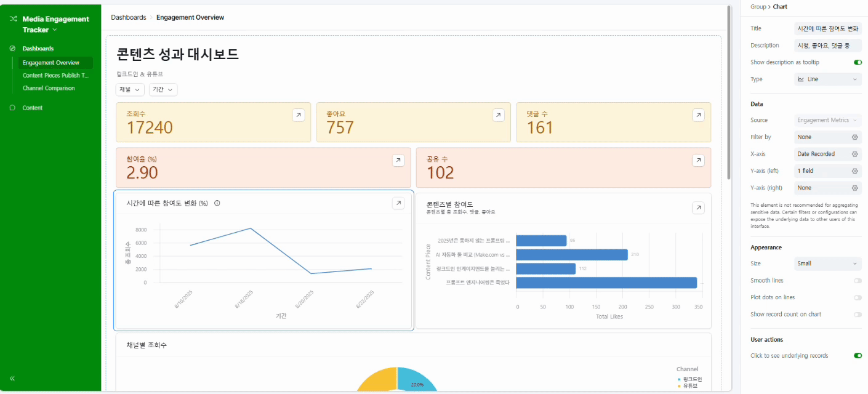Image resolution: width=868 pixels, height=394 pixels.
Task: Click the blue pie slice labeled 20.0%
Action: point(417,380)
